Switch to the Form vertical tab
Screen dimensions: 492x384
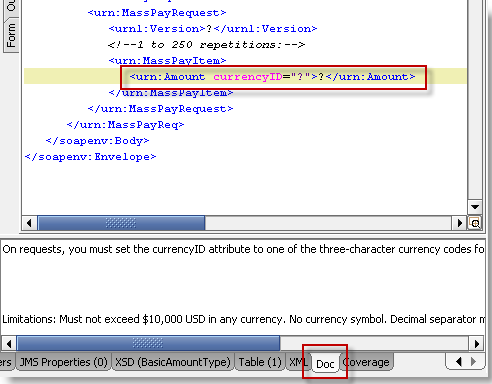coord(11,36)
